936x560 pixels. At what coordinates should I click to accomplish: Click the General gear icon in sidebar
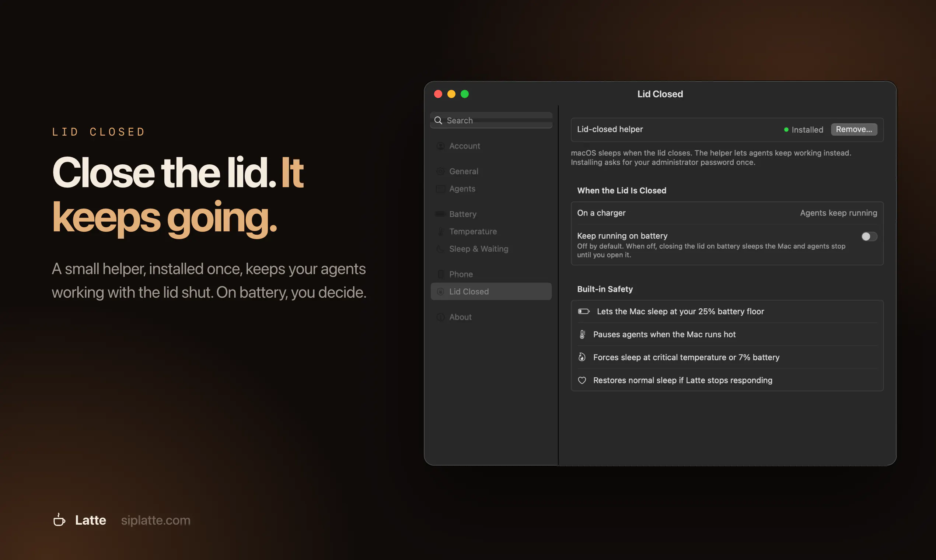tap(440, 171)
